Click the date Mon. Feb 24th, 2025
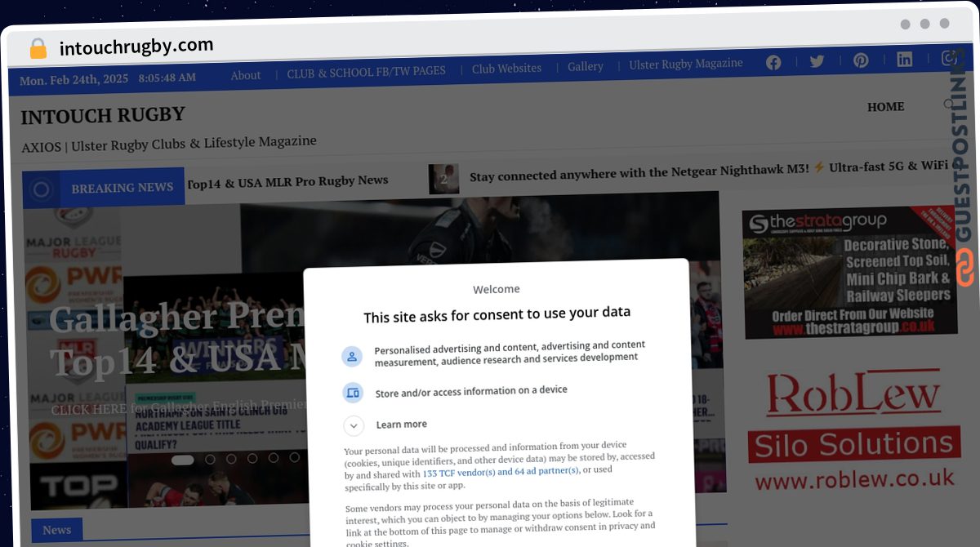The height and width of the screenshot is (547, 980). 74,80
